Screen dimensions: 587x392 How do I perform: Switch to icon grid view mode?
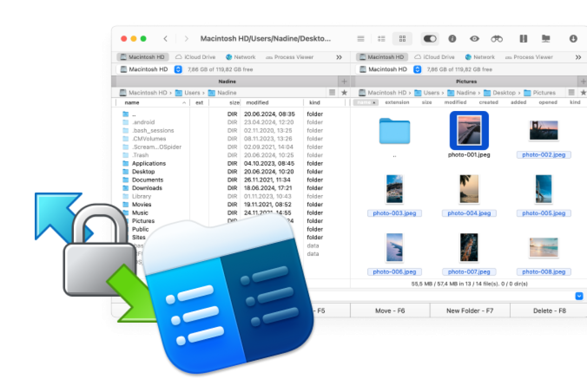point(403,39)
